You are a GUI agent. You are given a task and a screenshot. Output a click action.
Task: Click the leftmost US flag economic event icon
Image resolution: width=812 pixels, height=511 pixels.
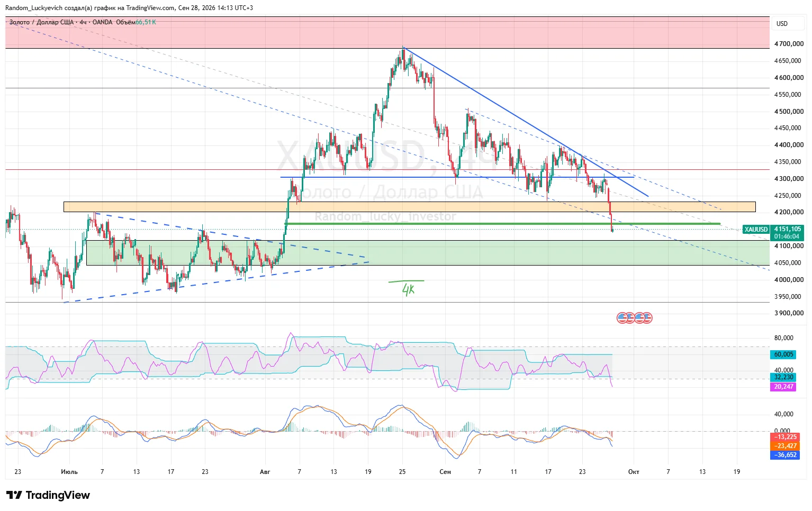click(x=622, y=318)
